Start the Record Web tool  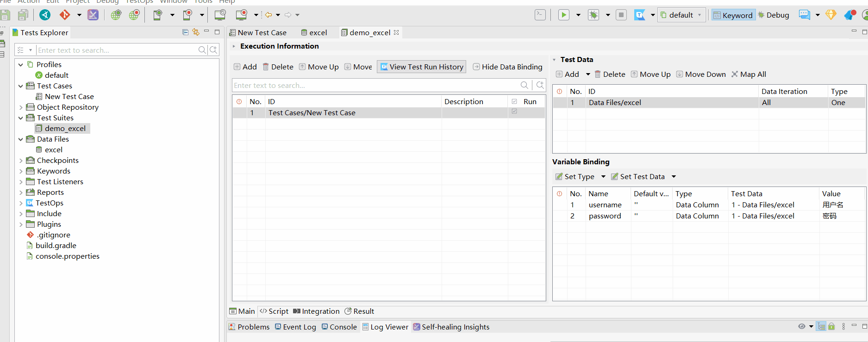(134, 15)
